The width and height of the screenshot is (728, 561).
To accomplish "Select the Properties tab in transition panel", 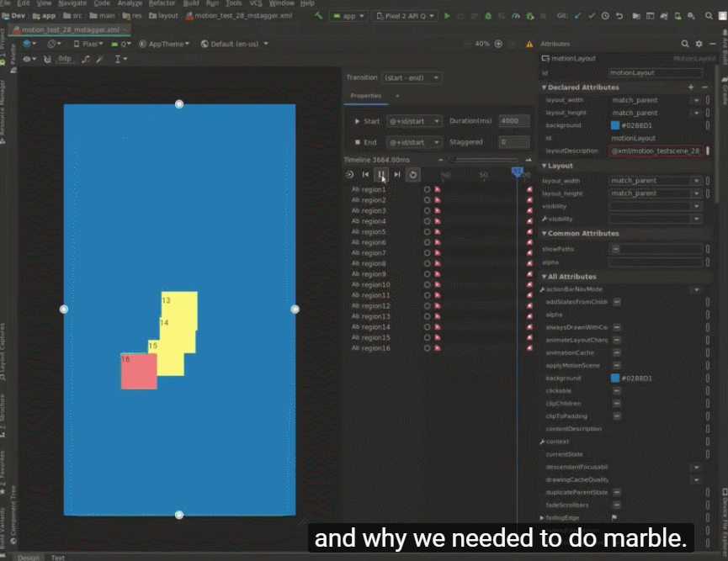I will [366, 96].
